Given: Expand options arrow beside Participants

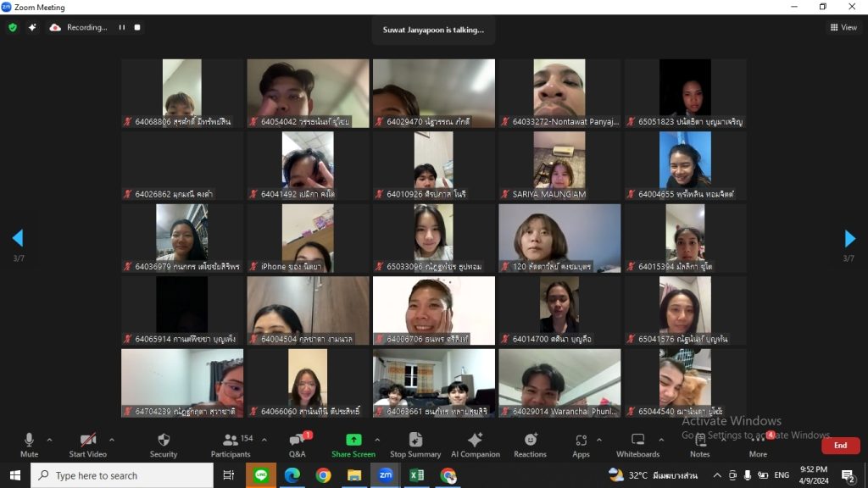Looking at the screenshot, I should pyautogui.click(x=264, y=440).
